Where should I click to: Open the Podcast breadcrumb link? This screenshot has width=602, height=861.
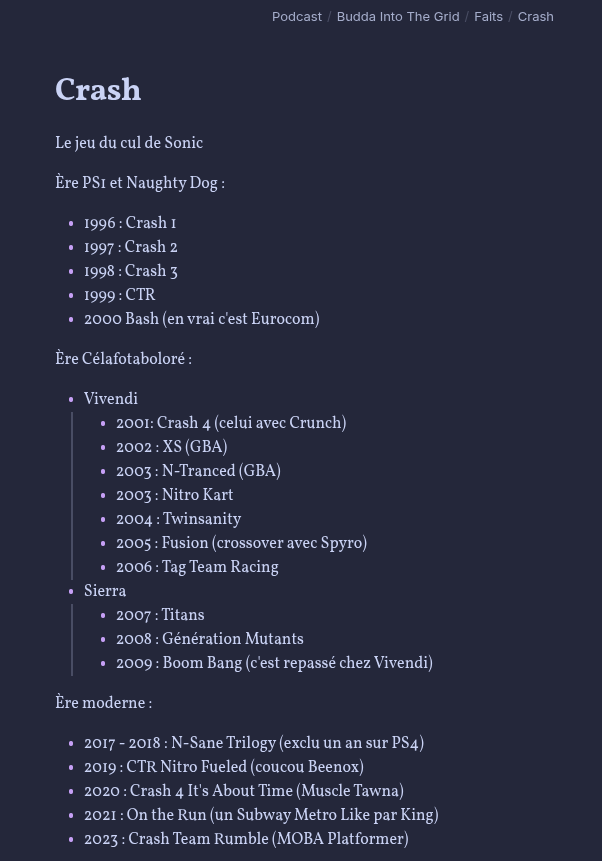[296, 16]
